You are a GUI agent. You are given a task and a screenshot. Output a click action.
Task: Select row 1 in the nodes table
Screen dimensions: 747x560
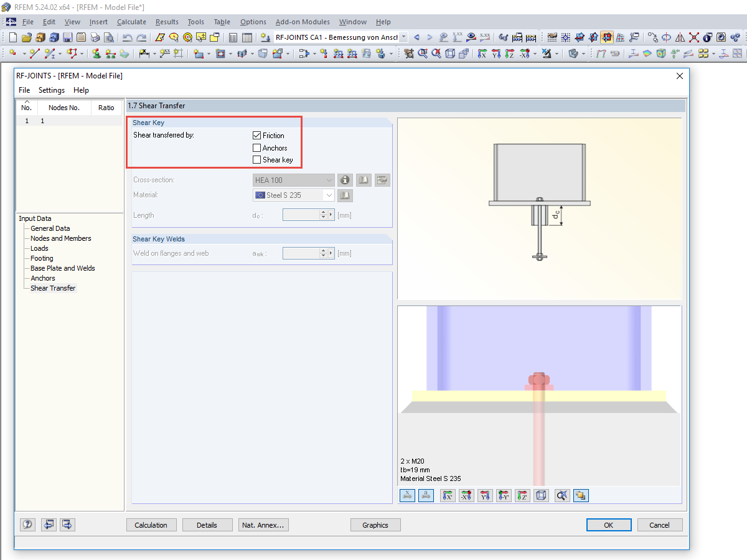point(69,121)
